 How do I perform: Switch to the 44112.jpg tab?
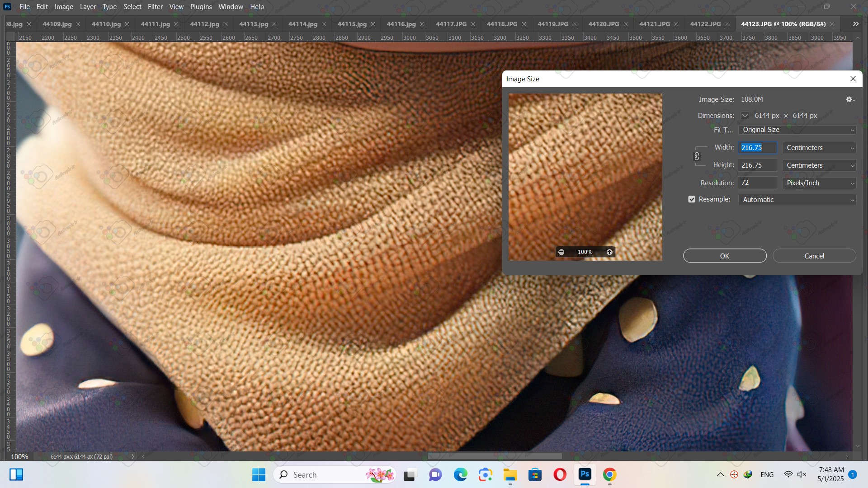(x=204, y=24)
